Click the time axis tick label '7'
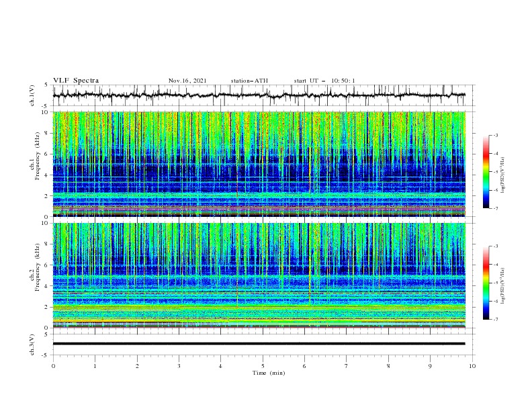Screen dimensions: 532x411 point(347,366)
